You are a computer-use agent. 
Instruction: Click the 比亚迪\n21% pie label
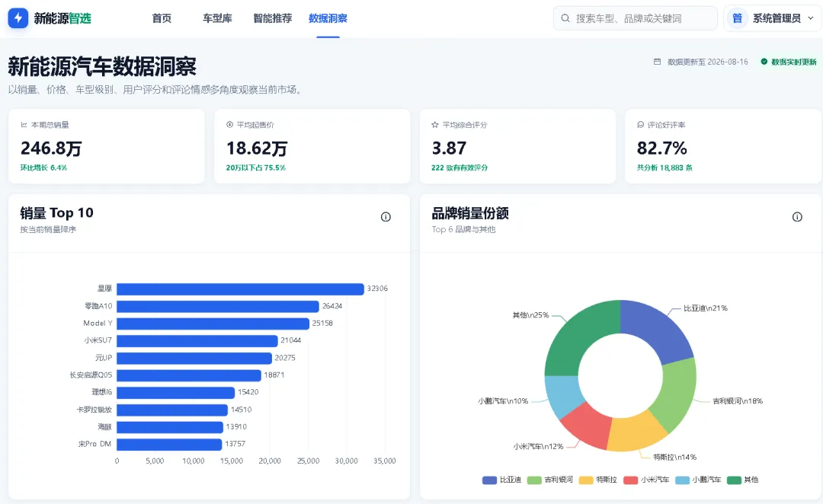point(706,308)
